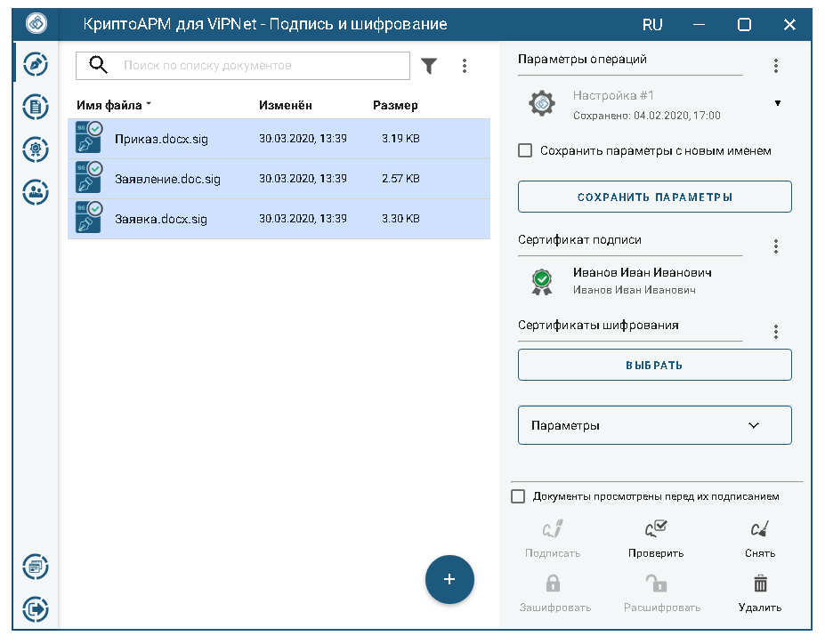
Task: Select the file Заявление.doc.sig
Action: pos(279,179)
